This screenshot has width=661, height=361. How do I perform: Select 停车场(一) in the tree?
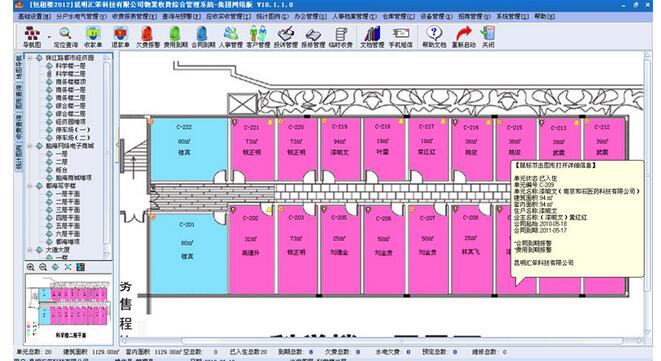(x=73, y=130)
